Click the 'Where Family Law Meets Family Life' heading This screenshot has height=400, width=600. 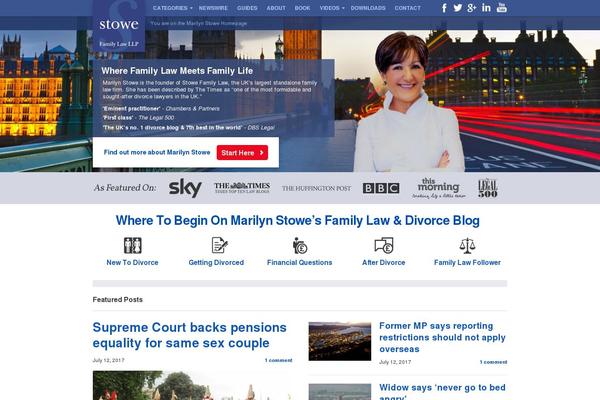[x=177, y=71]
